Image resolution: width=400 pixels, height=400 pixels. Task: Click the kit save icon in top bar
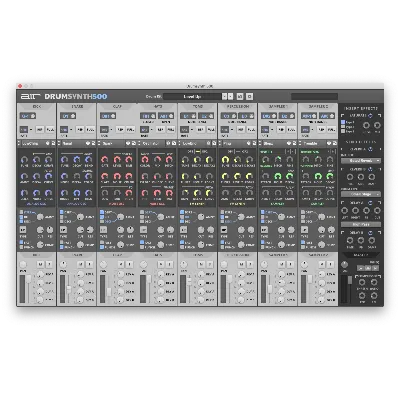[x=240, y=97]
